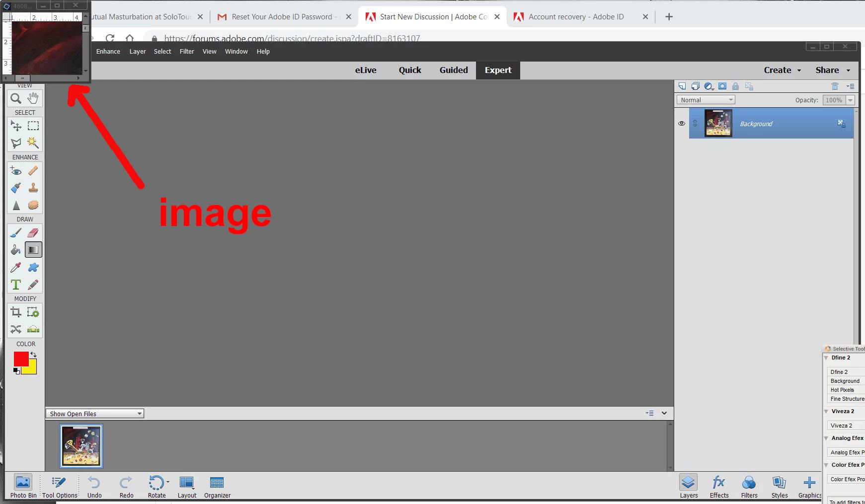Open the Show Open Files dropdown

click(95, 414)
